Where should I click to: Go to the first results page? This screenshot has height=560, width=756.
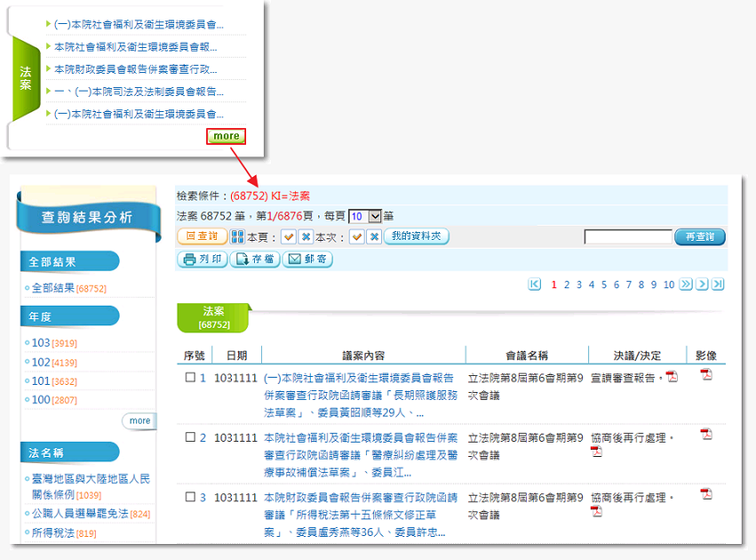pyautogui.click(x=534, y=284)
